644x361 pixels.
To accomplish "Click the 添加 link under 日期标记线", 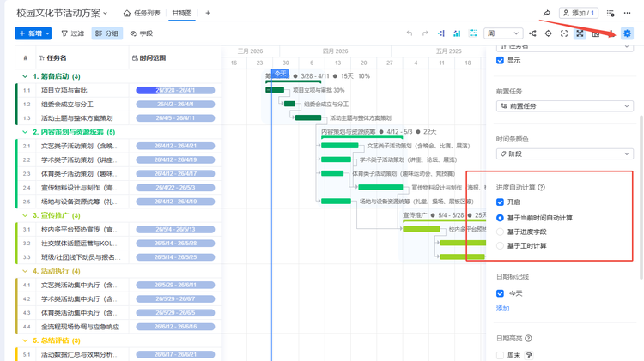I will 502,308.
